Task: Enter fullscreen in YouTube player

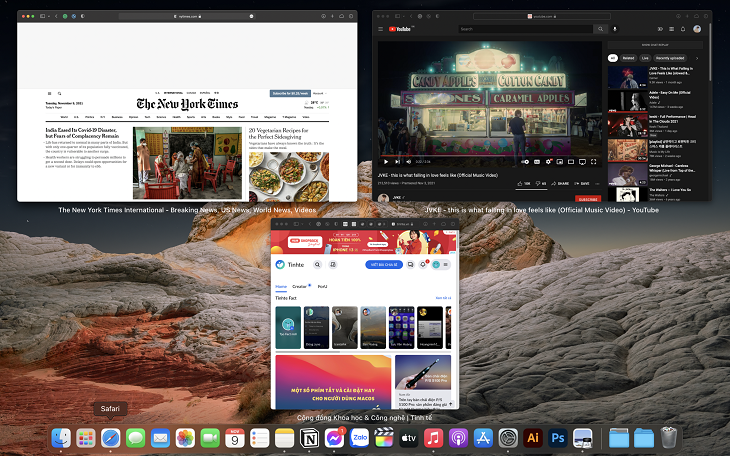Action: pyautogui.click(x=594, y=162)
